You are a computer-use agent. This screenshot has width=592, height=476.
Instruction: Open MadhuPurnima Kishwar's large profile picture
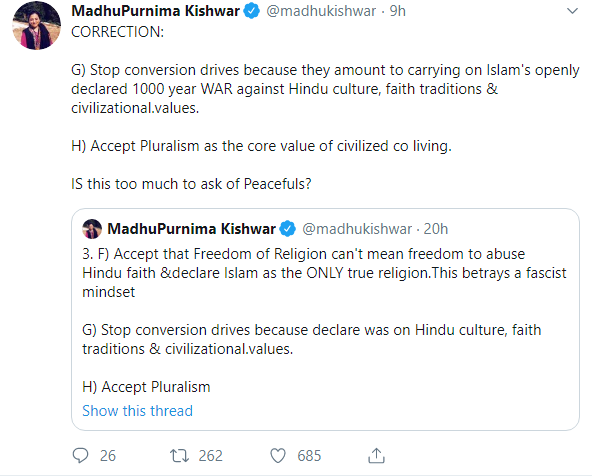37,26
